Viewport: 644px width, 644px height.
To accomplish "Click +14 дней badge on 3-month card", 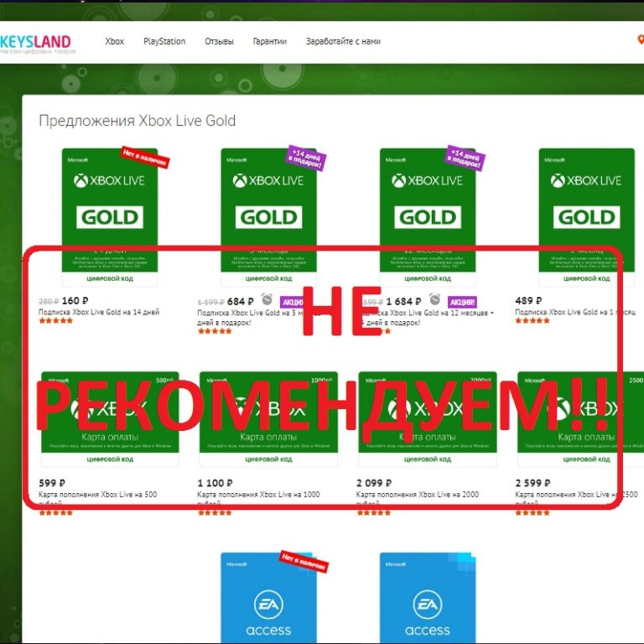I will pos(306,158).
